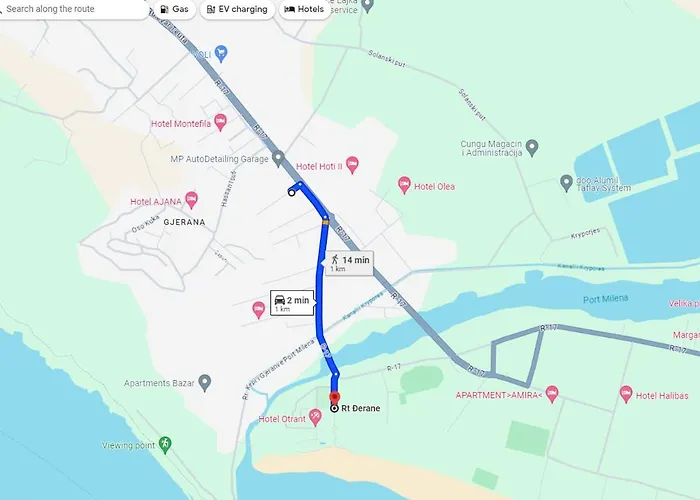Viewport: 700px width, 500px height.
Task: Click the VOLI shopping cart pin
Action: tap(221, 54)
